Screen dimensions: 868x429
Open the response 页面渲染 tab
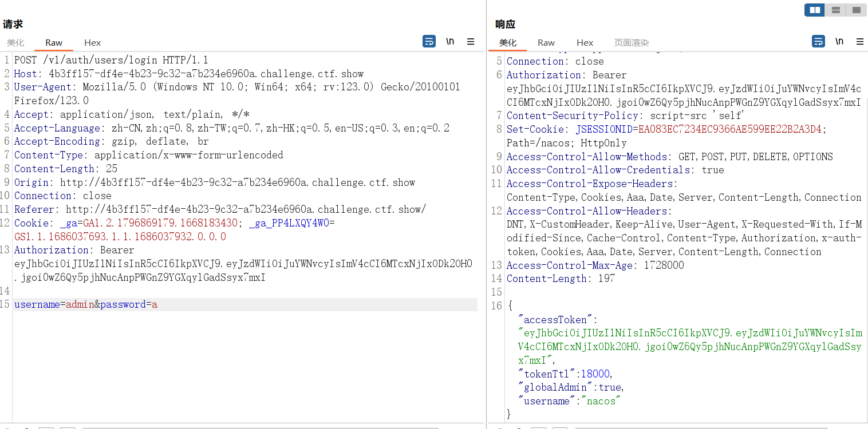tap(632, 42)
